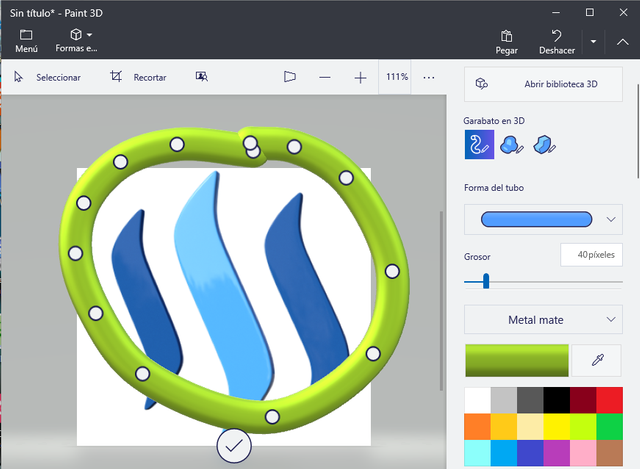The width and height of the screenshot is (640, 469).
Task: Collapse the top ribbon with the chevron
Action: pyautogui.click(x=623, y=42)
